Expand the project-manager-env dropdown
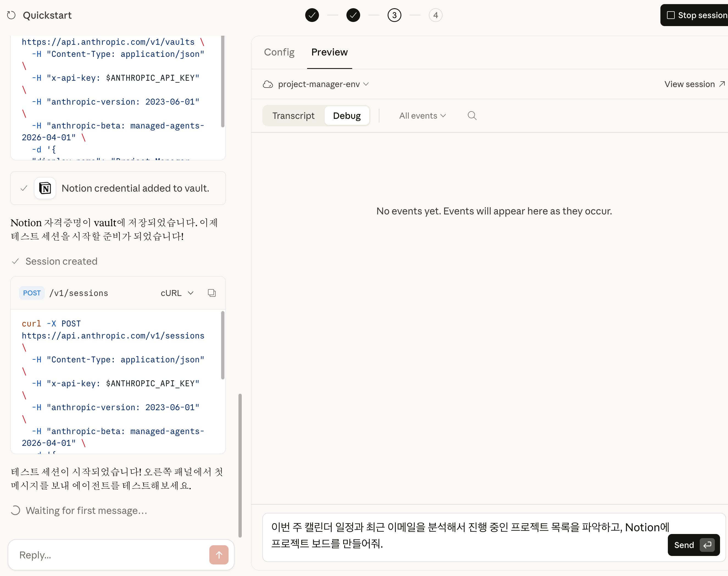Screen dimensions: 728x576 323,84
